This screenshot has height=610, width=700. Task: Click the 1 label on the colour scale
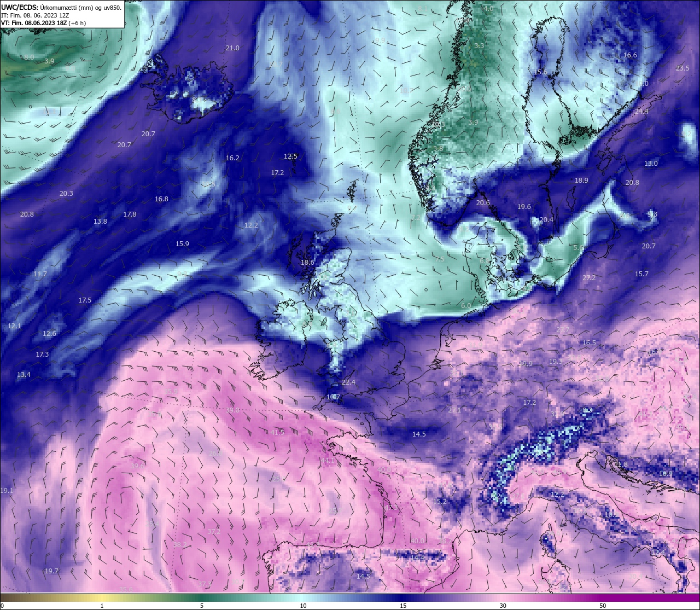[x=102, y=606]
